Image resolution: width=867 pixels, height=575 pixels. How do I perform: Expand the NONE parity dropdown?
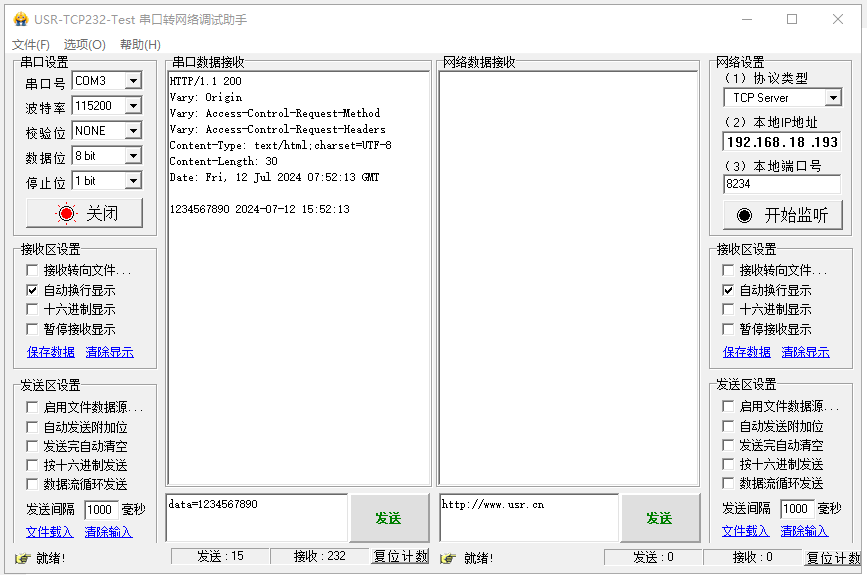[133, 130]
